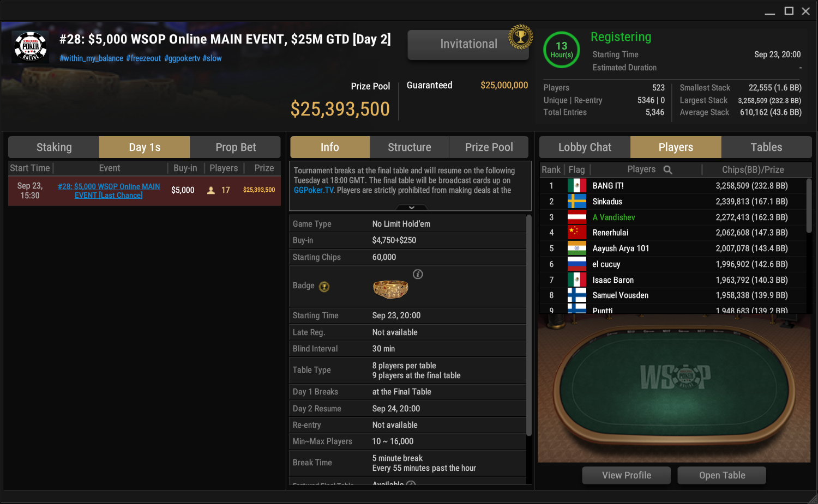The image size is (818, 504).
Task: Open the Prize Pool tab
Action: [489, 147]
